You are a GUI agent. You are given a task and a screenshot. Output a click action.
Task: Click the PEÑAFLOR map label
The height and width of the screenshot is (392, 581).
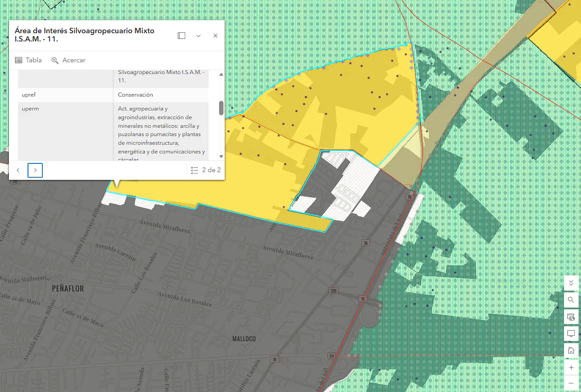point(68,289)
